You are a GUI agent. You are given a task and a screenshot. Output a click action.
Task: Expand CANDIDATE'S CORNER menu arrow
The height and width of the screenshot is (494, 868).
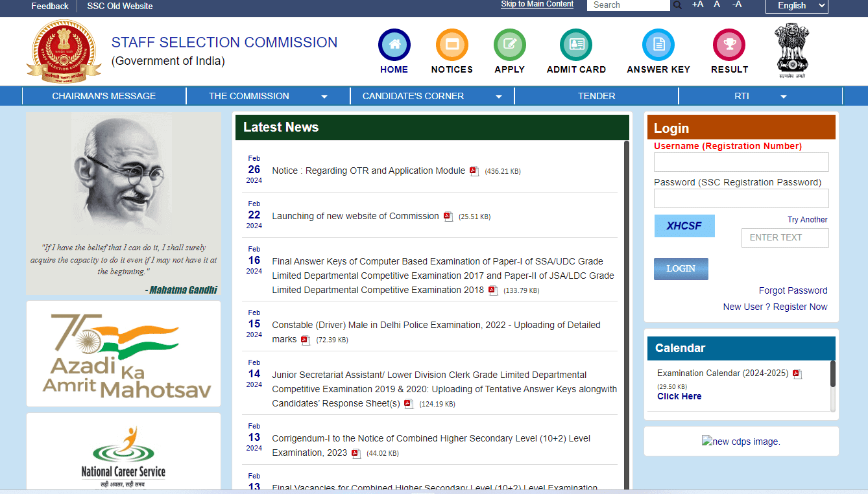tap(499, 97)
